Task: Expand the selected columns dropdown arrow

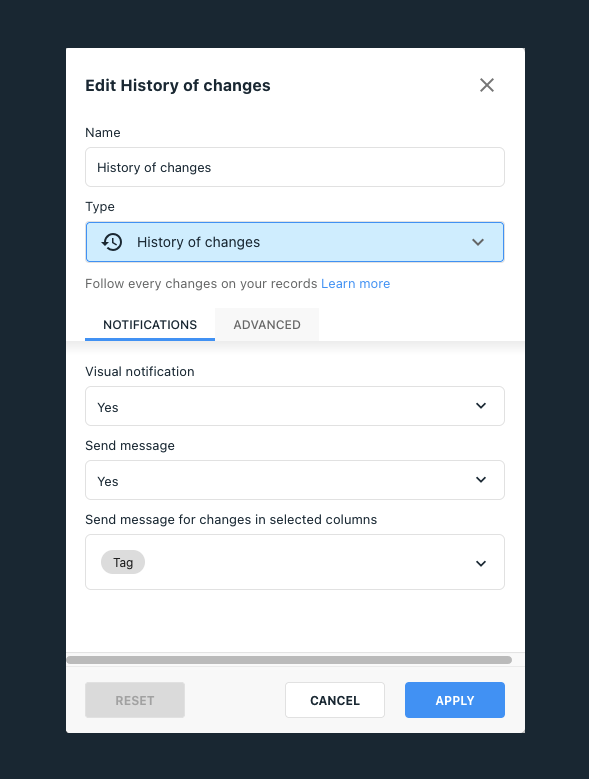Action: pos(481,563)
